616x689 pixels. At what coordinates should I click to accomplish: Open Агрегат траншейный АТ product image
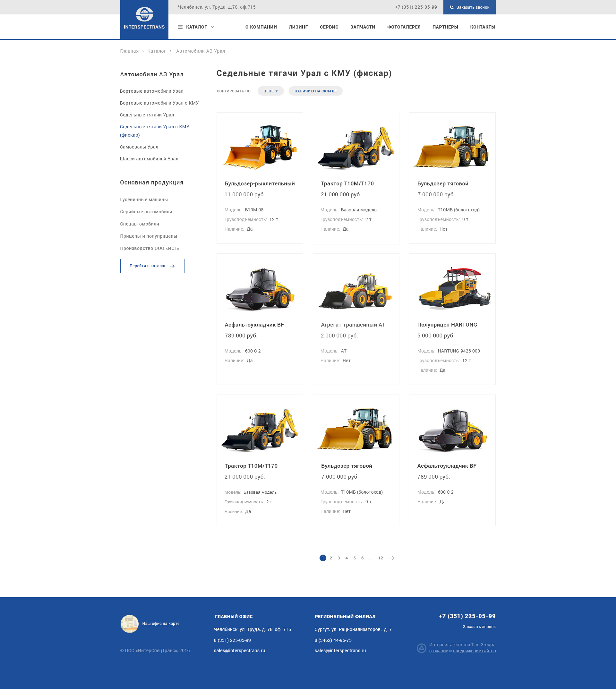356,291
